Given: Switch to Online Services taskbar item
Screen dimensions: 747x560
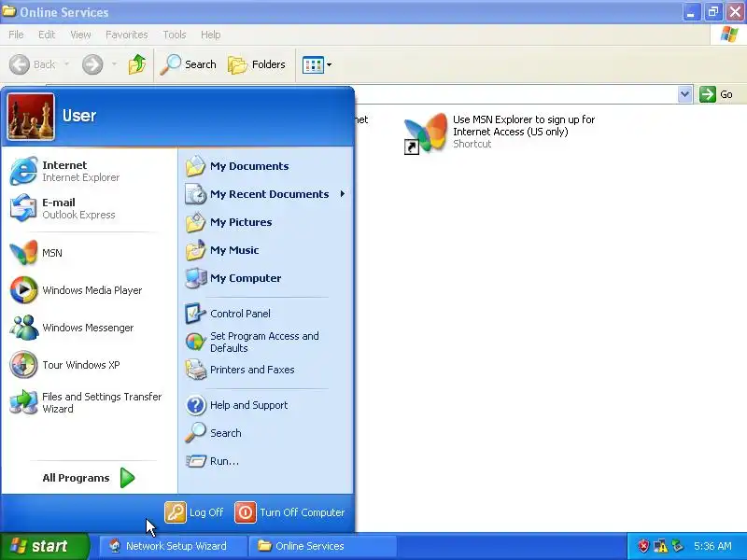Looking at the screenshot, I should point(323,546).
